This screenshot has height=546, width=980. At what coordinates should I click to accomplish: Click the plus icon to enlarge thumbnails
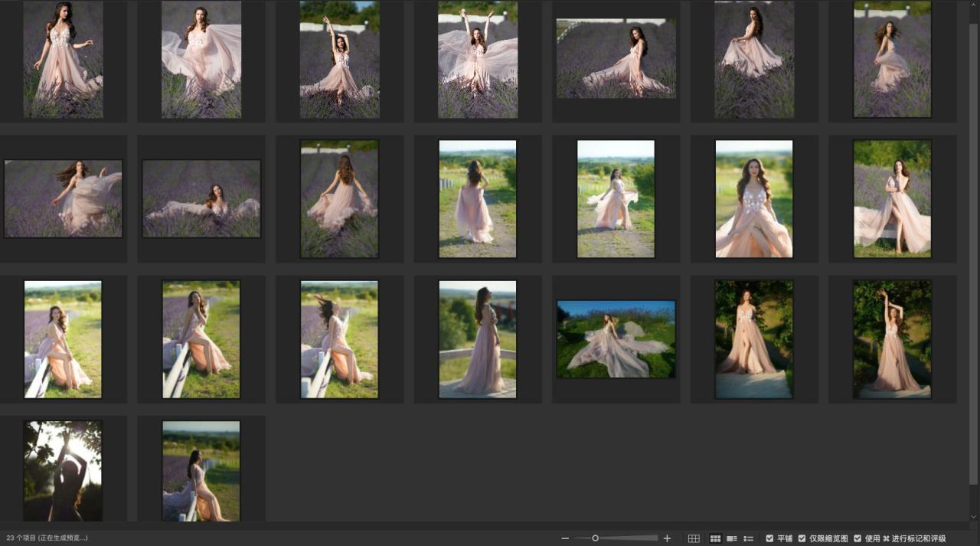click(x=667, y=538)
